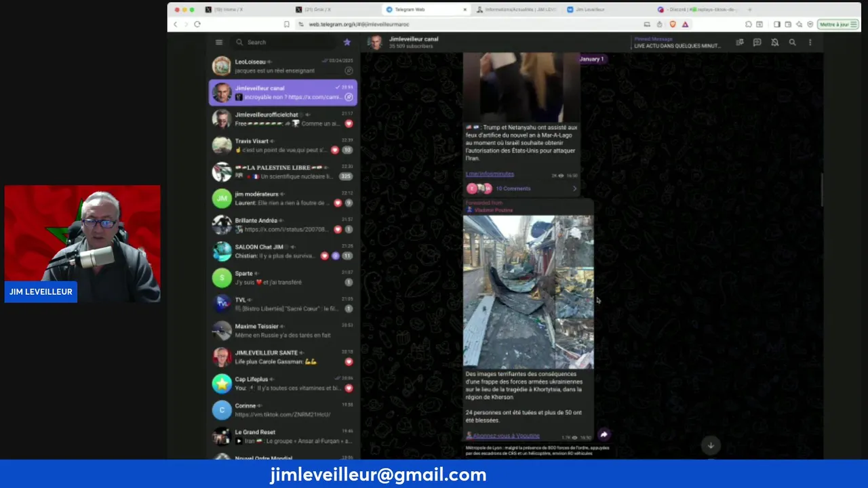The height and width of the screenshot is (488, 868).
Task: Open the LA PALESTINE LIBRE chat
Action: 283,171
